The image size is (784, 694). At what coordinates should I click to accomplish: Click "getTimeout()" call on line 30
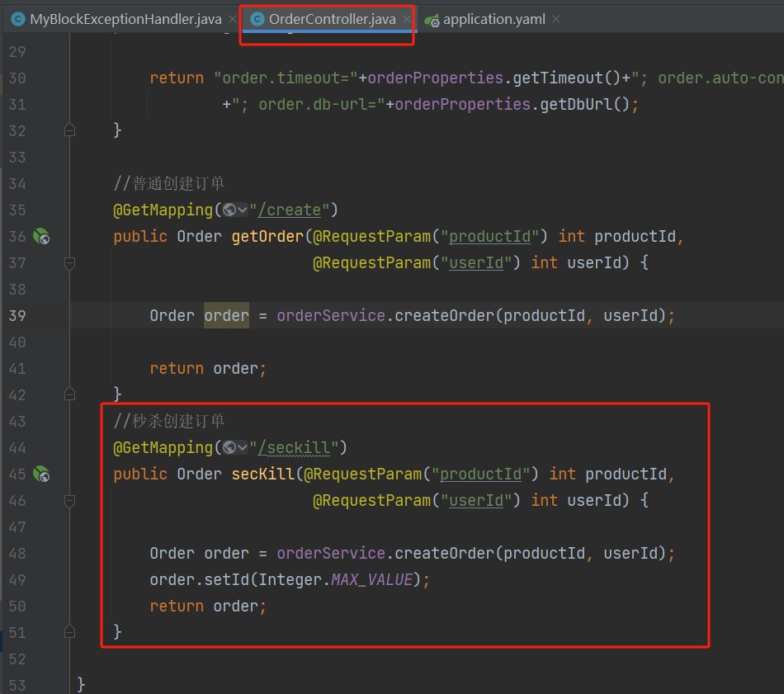567,78
